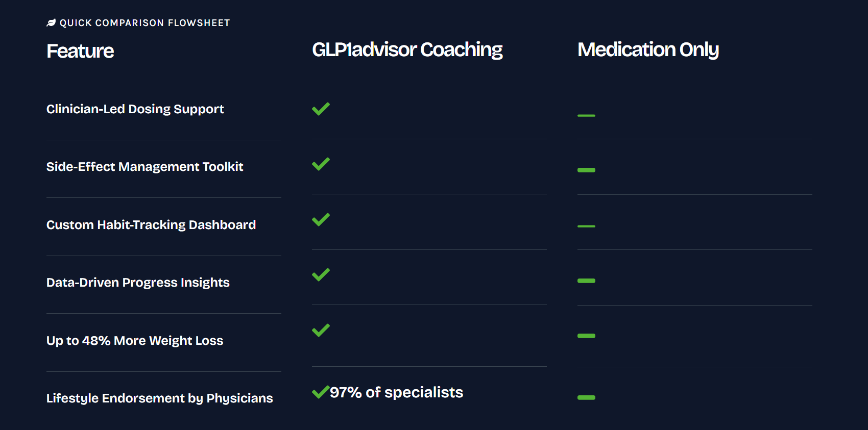
Task: Click the checkmark for Clinician-Led Dosing Support
Action: pyautogui.click(x=321, y=109)
